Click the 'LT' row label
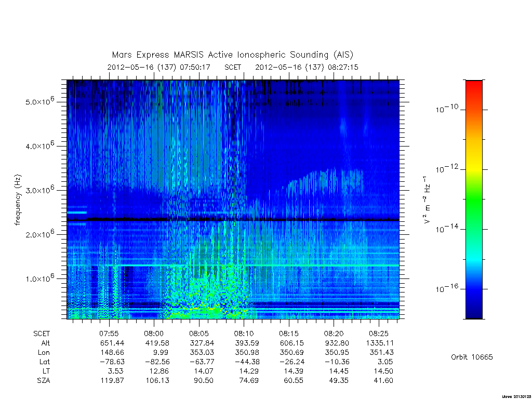 [46, 371]
